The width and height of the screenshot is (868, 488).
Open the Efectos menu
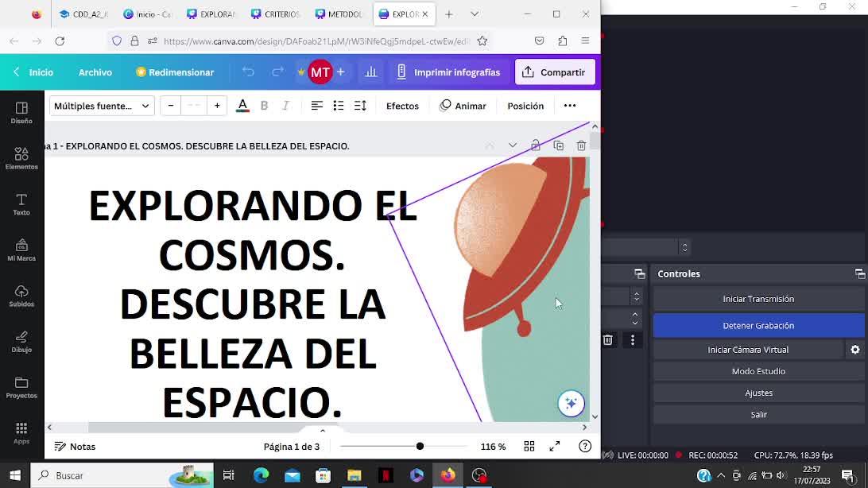tap(402, 106)
